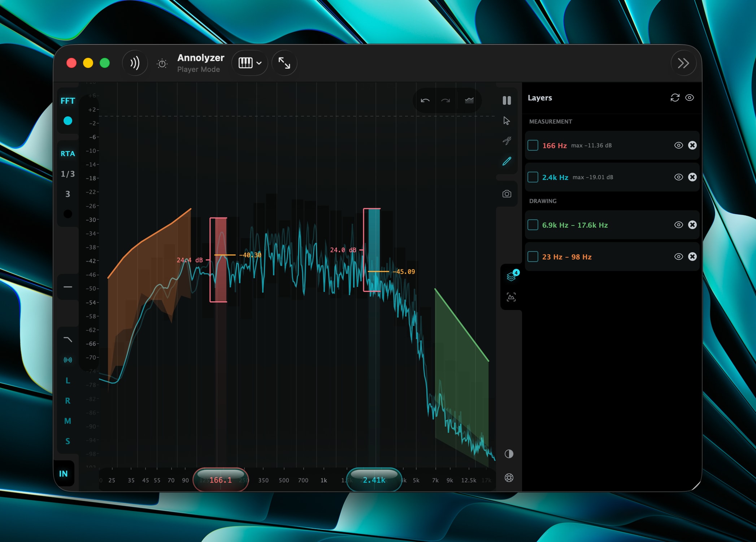
Task: Delete the 2.4k Hz measurement layer
Action: coord(692,177)
